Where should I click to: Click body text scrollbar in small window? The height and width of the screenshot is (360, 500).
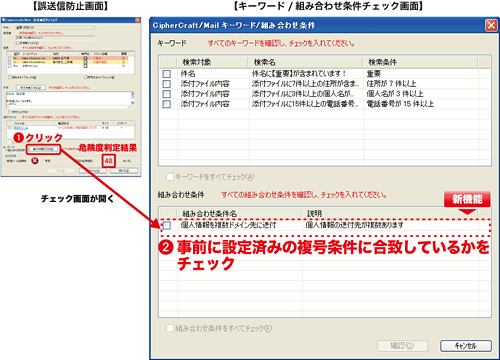133,99
